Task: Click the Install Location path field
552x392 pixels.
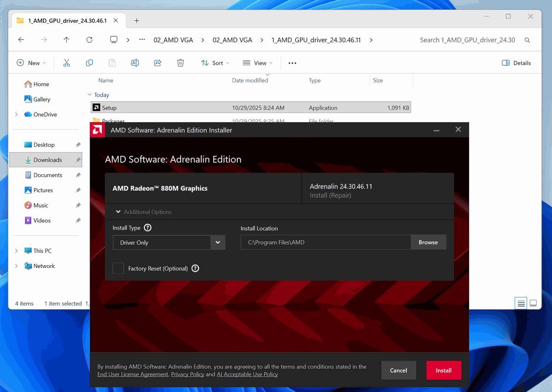Action: click(x=325, y=243)
